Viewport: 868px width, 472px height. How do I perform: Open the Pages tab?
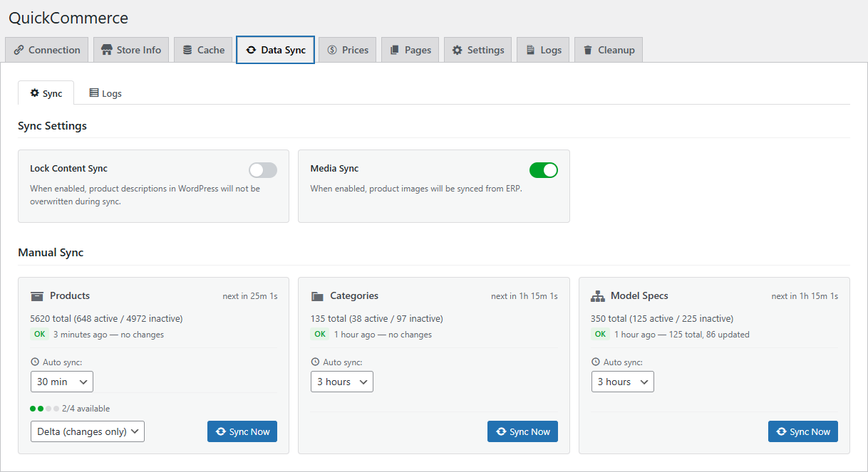click(410, 50)
